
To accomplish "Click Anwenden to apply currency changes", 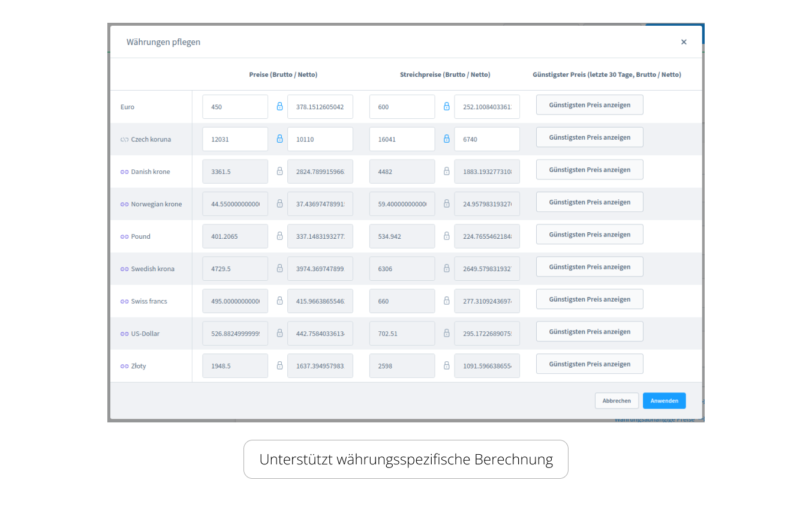I will point(664,401).
